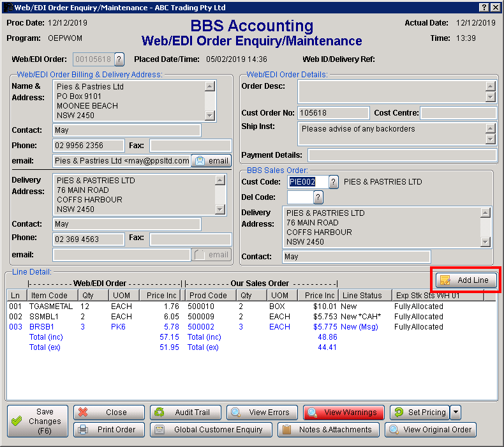Open Notes & Attachments
Viewport: 504px width, 447px height.
[328, 430]
